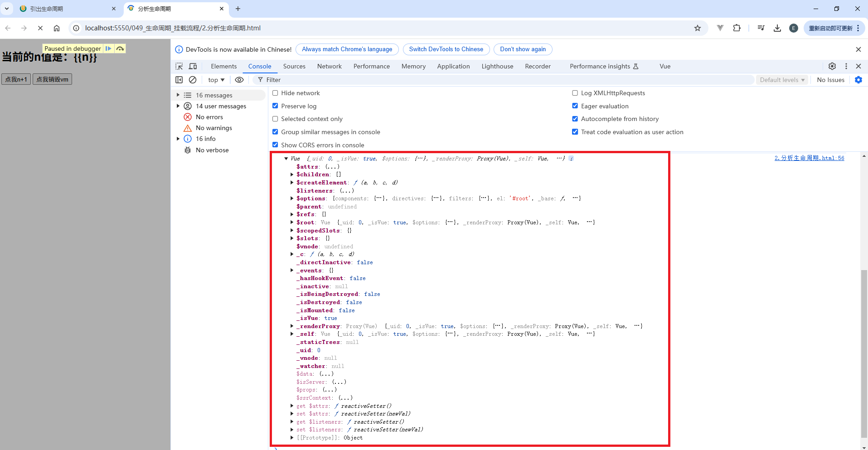Toggle the device toolbar icon
The height and width of the screenshot is (450, 868).
193,66
